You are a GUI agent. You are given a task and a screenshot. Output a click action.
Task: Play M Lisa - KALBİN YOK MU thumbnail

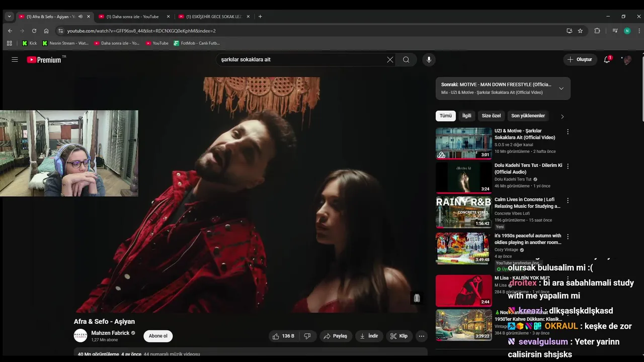(463, 291)
